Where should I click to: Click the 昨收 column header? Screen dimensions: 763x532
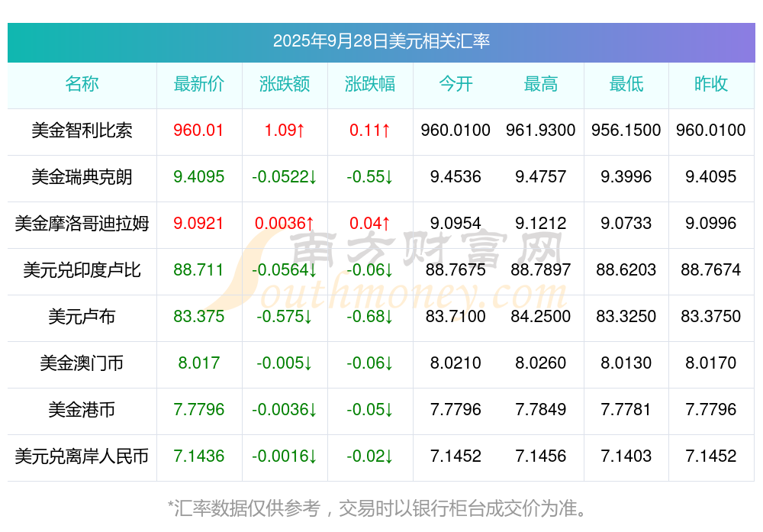pos(710,84)
